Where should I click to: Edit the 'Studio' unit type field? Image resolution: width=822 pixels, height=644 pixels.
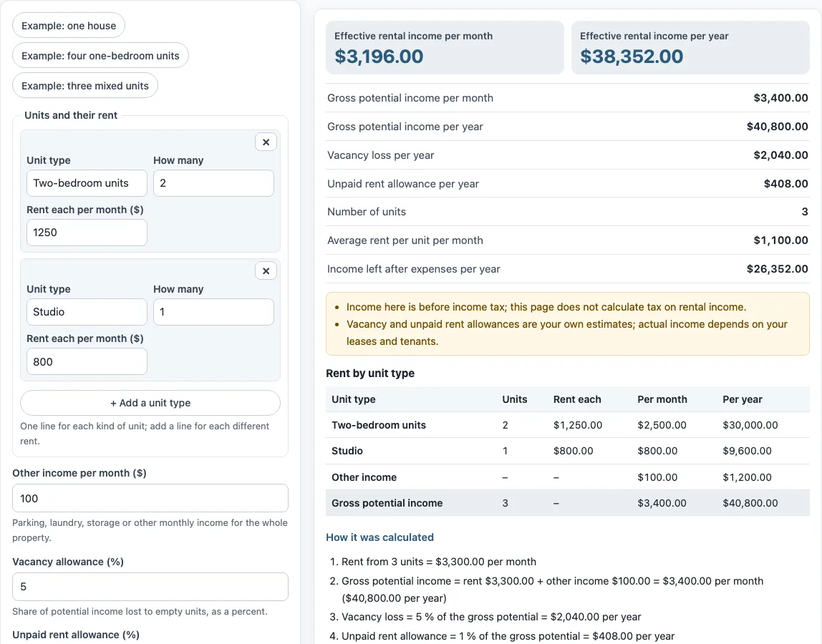pos(87,312)
